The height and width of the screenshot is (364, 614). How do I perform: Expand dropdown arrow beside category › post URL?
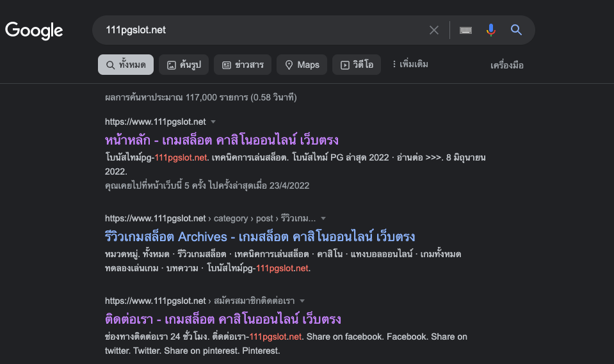pos(323,218)
